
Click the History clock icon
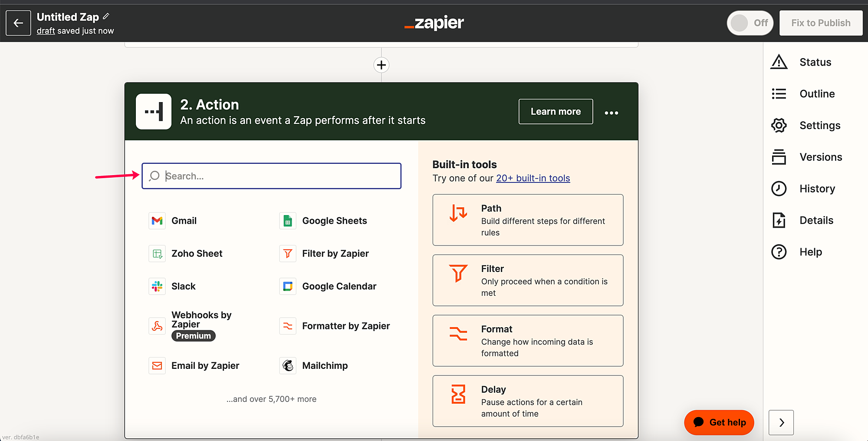coord(779,189)
